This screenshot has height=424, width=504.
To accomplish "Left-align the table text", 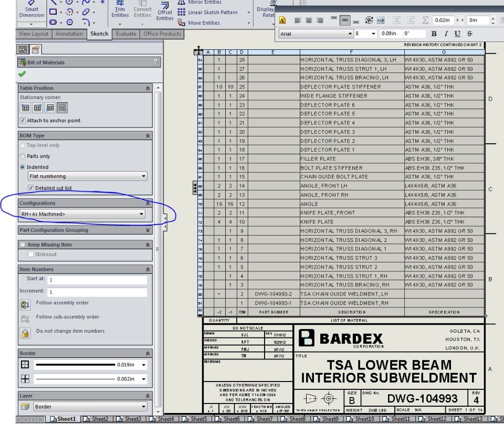I will (298, 20).
